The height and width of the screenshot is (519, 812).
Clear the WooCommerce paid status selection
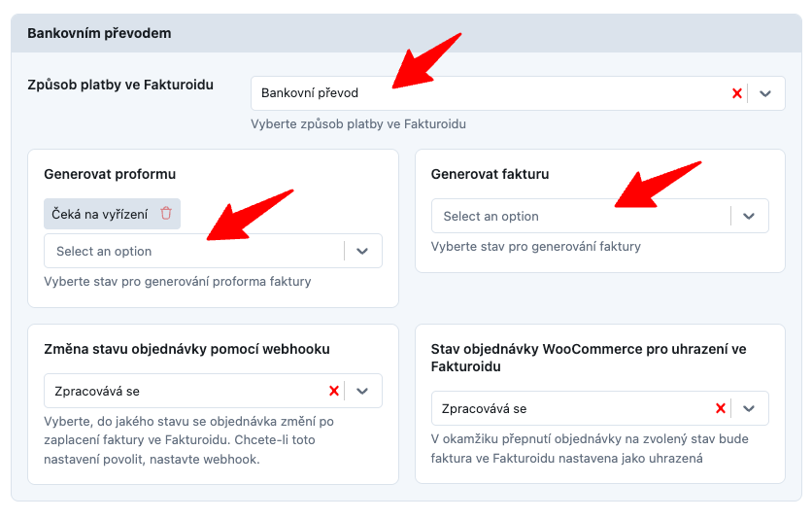[721, 409]
